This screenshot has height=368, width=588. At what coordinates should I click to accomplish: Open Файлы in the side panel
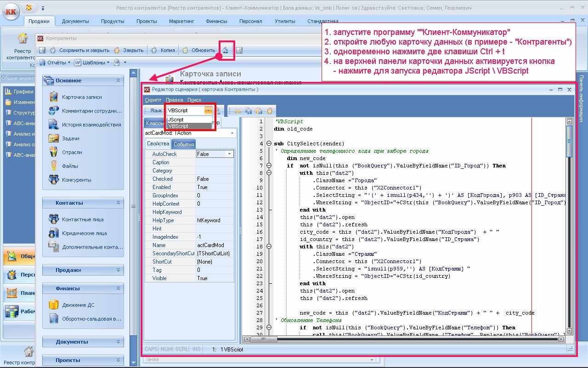(x=64, y=166)
